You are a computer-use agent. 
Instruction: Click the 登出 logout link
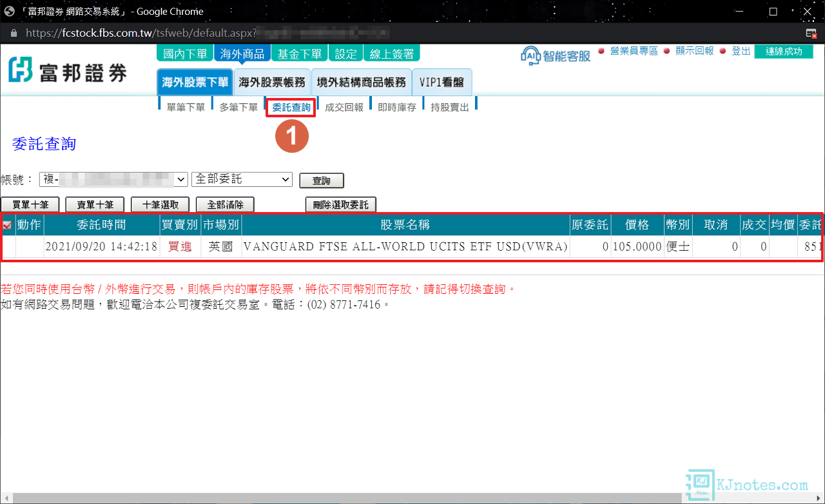click(741, 51)
